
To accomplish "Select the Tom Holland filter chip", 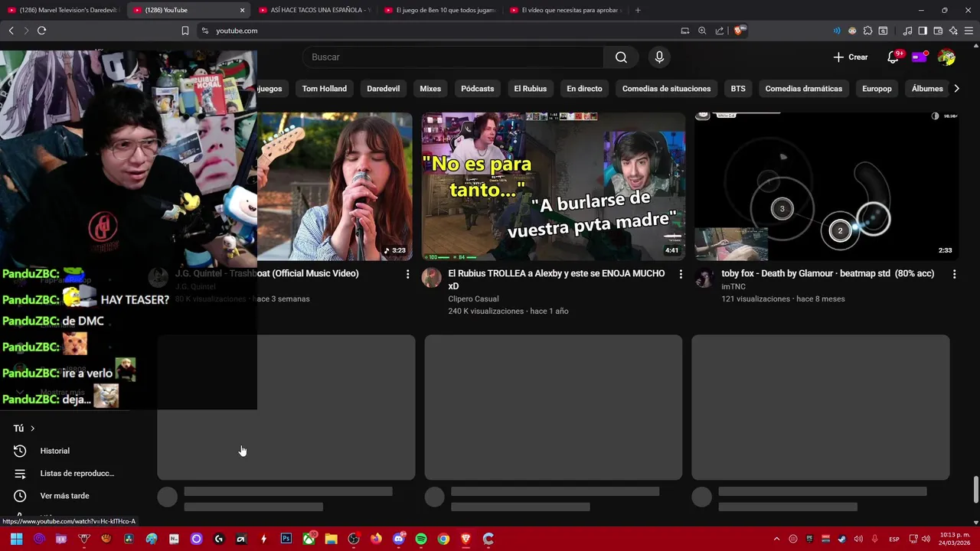I will click(325, 89).
